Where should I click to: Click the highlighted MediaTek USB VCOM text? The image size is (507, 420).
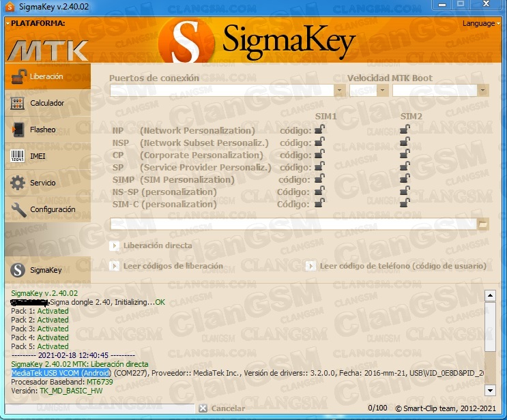point(61,373)
